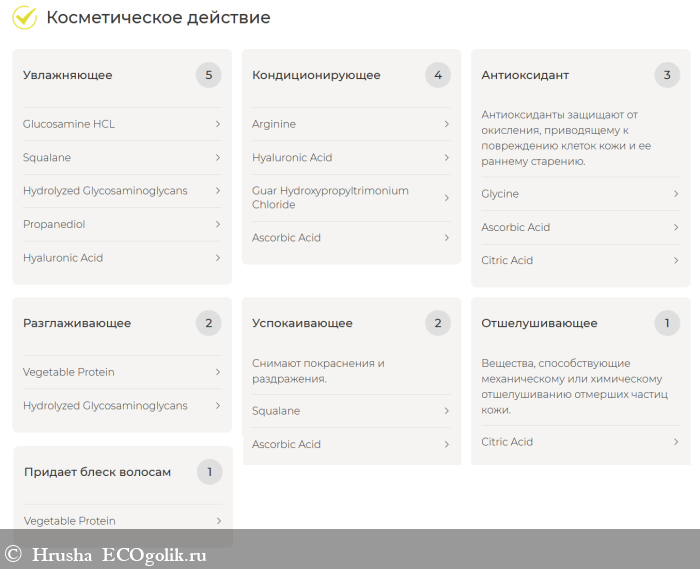Expand Guar Hydroxypropyltrimonium Chloride chevron
Viewport: 700px width, 569px height.
pyautogui.click(x=447, y=198)
